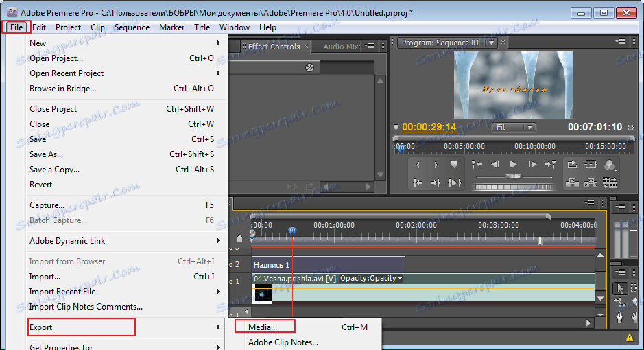Screen dimensions: 644x350
Task: Open the Fit zoom level dropdown
Action: point(514,128)
